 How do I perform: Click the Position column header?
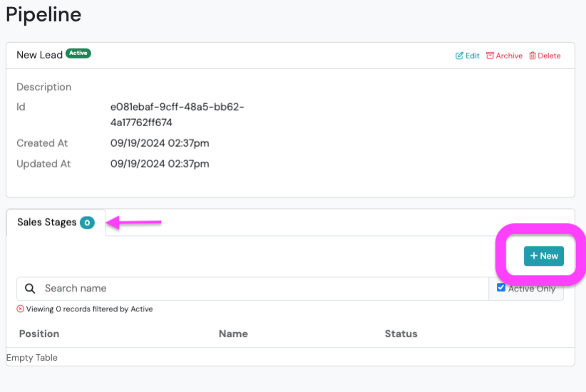coord(39,334)
